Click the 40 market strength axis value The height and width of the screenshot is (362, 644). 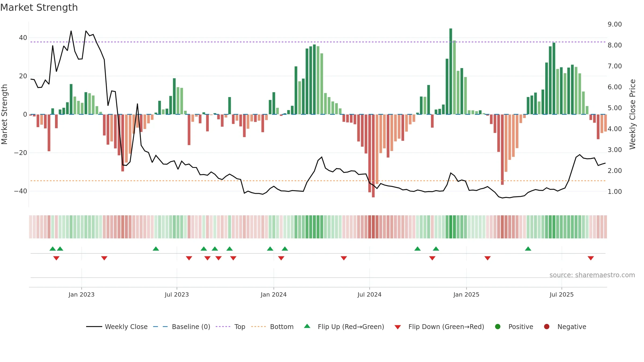[x=23, y=38]
